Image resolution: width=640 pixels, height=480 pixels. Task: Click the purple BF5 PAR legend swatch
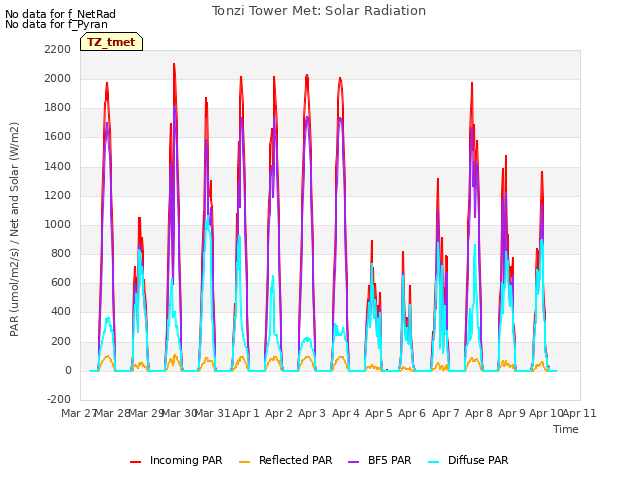[353, 462]
